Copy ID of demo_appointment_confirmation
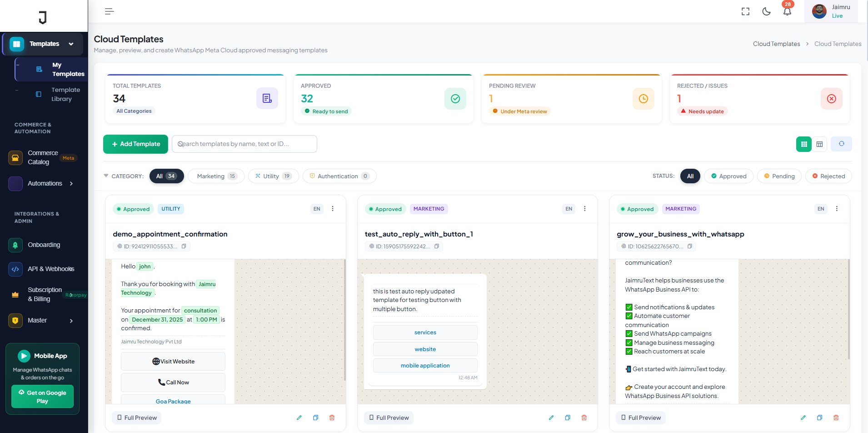Viewport: 868px width, 433px height. click(x=184, y=247)
